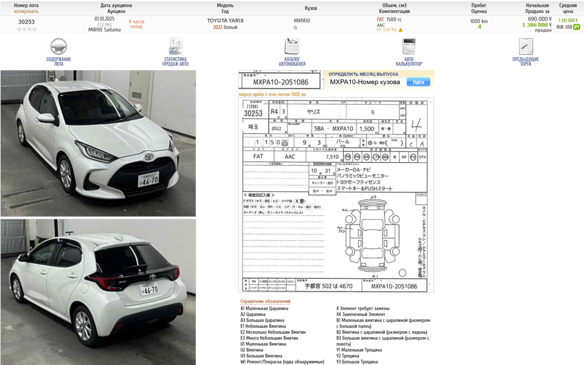The height and width of the screenshot is (365, 588).
Task: Click the 'E2 Несколько Небольших Вмятин' legend entry
Action: click(x=272, y=332)
